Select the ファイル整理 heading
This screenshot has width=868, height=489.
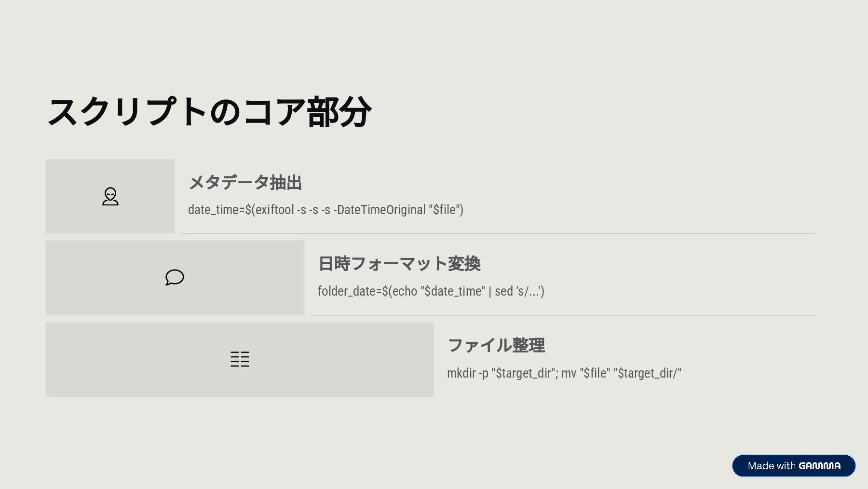point(496,345)
